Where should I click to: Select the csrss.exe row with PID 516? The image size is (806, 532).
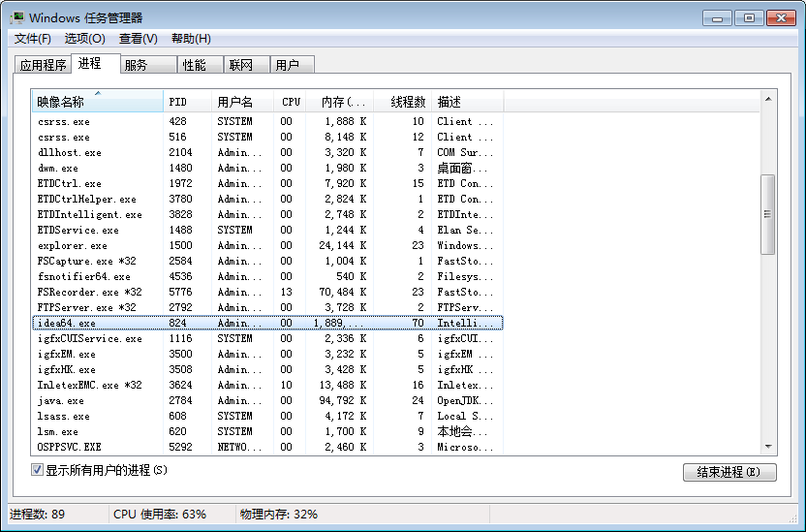coord(267,138)
